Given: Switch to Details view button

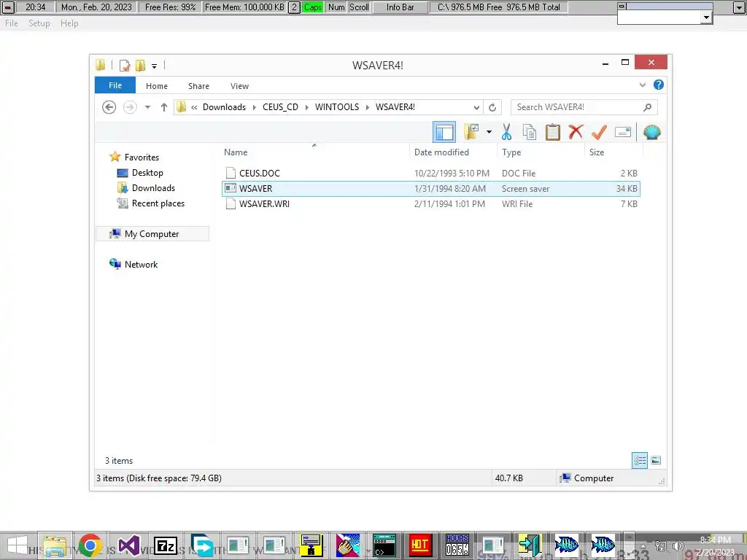Looking at the screenshot, I should pyautogui.click(x=640, y=460).
